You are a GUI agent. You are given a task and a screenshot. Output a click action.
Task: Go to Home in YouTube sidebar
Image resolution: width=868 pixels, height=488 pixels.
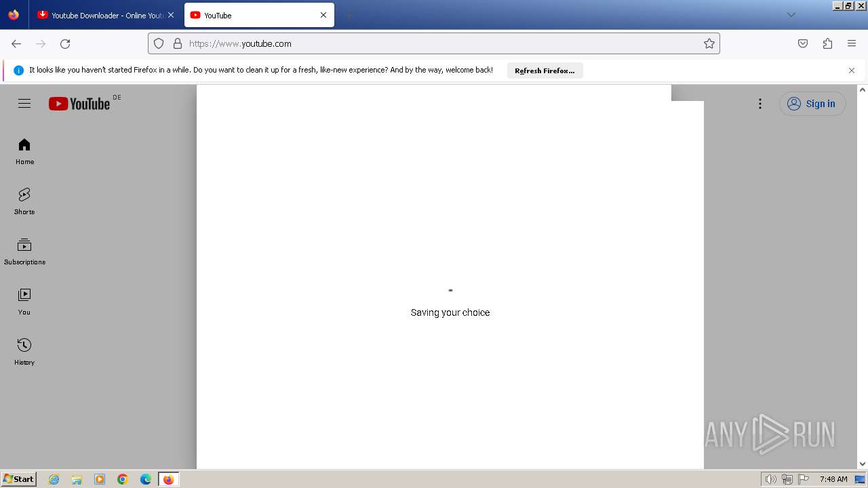click(x=24, y=152)
